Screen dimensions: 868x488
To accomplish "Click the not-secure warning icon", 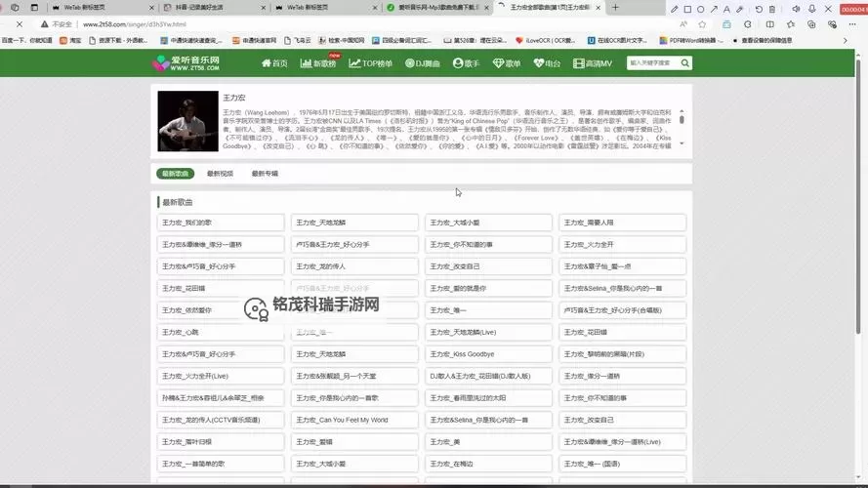I will tap(44, 24).
